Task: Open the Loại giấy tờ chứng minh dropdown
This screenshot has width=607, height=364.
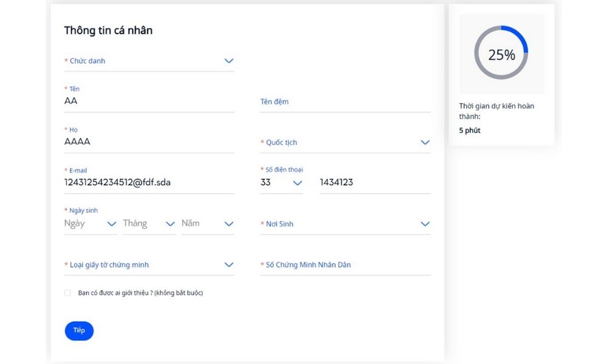Action: click(x=149, y=265)
